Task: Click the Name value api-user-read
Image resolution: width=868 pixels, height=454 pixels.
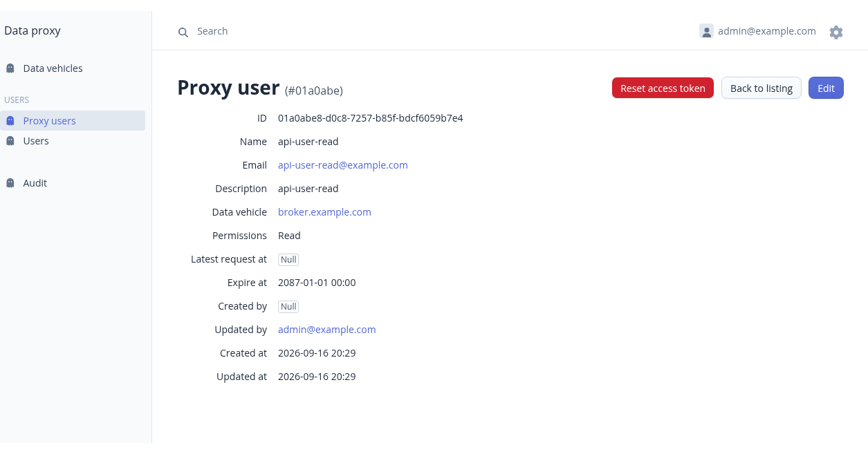Action: [x=308, y=142]
